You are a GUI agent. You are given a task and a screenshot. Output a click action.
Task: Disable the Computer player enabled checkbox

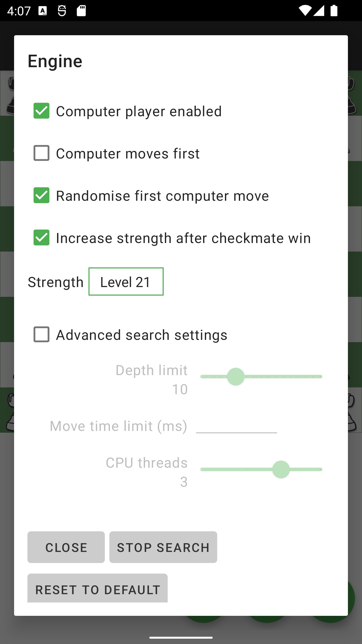tap(41, 111)
